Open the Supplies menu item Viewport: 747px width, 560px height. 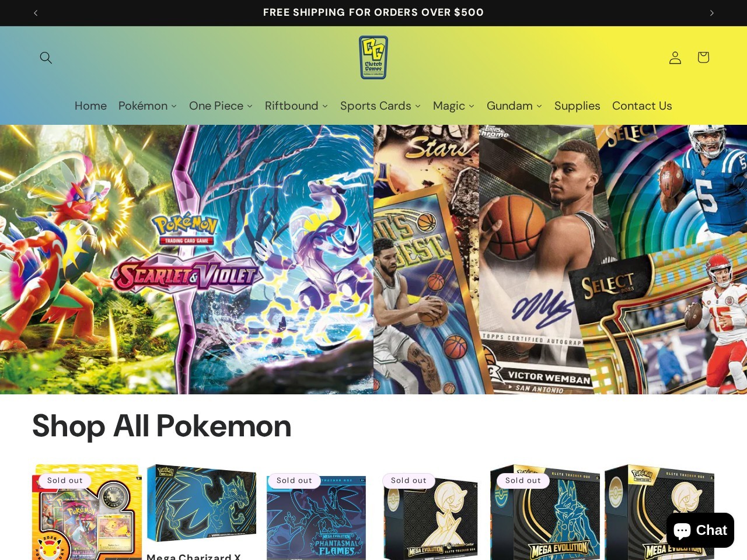(x=577, y=106)
